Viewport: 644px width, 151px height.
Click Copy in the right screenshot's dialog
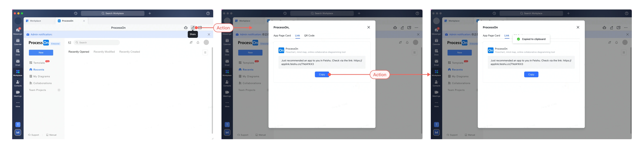pyautogui.click(x=531, y=74)
